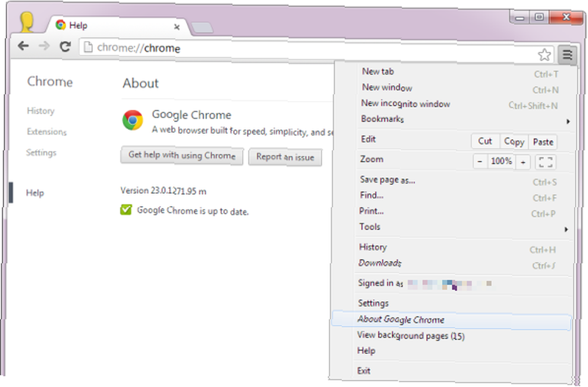Open History in the left sidebar
The width and height of the screenshot is (588, 387).
41,111
